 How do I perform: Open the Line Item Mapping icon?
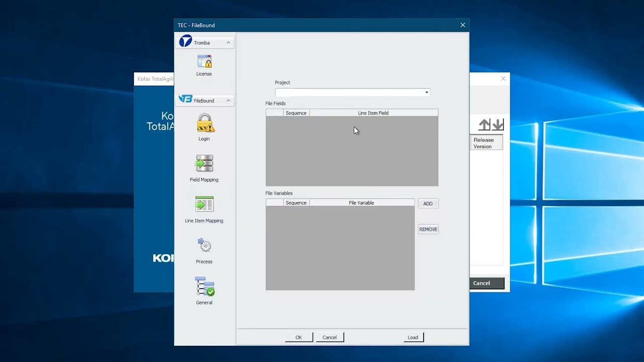point(204,204)
